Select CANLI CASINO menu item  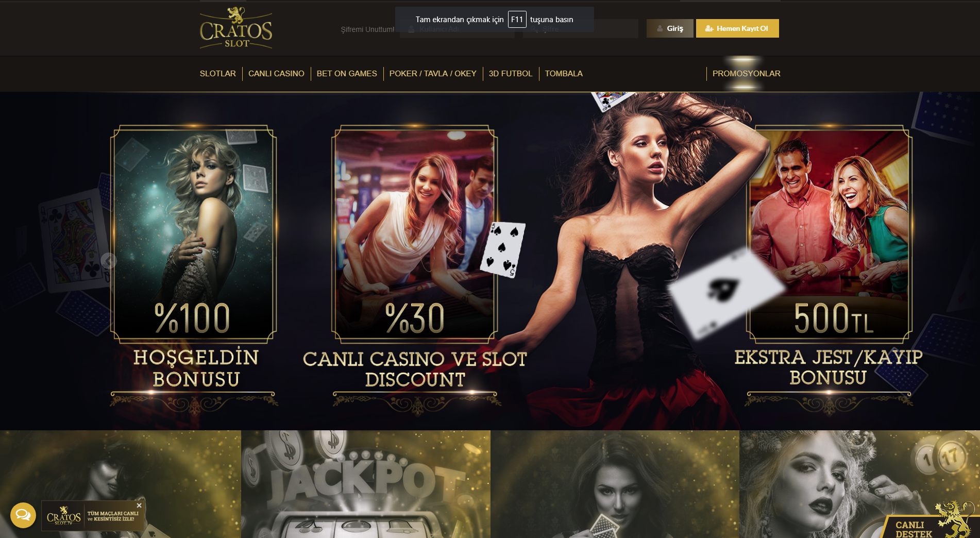pos(276,74)
